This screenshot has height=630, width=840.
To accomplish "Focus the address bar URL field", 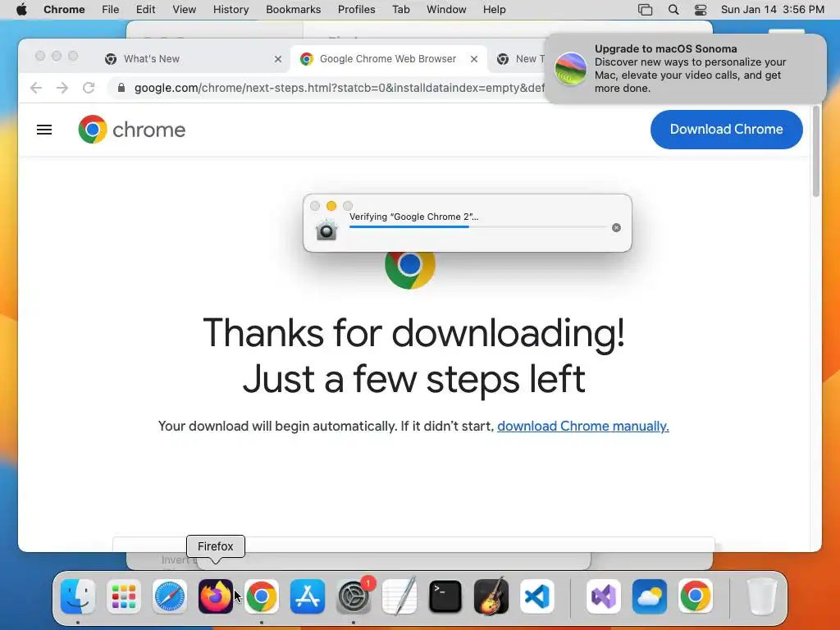I will (339, 88).
